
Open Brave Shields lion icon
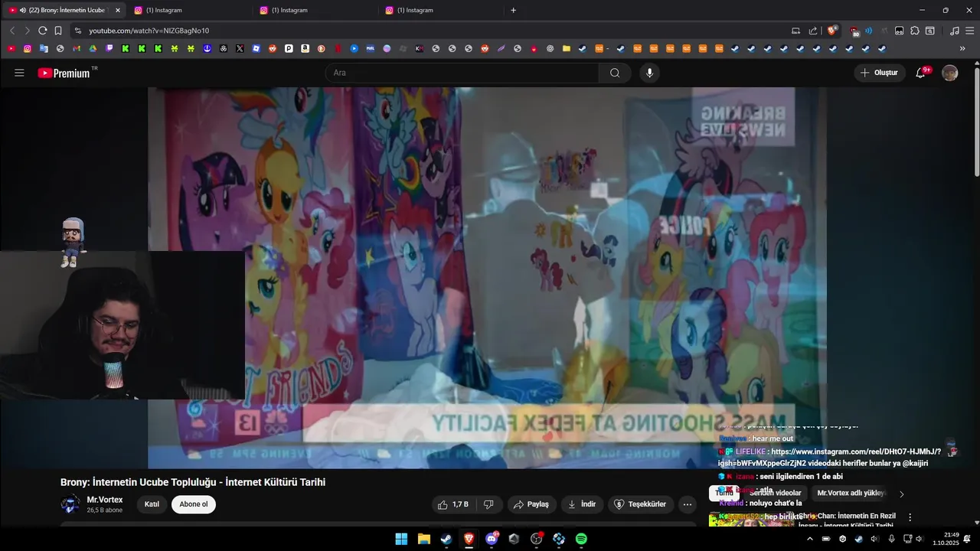(x=831, y=31)
